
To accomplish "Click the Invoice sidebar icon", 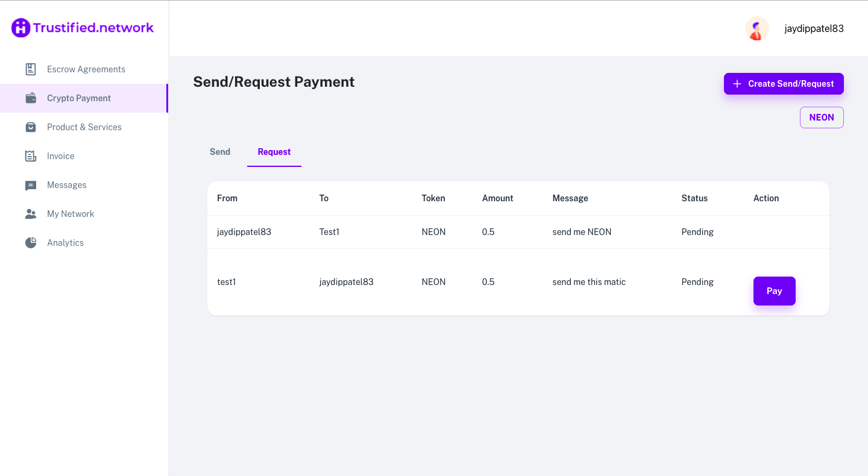I will [x=31, y=156].
